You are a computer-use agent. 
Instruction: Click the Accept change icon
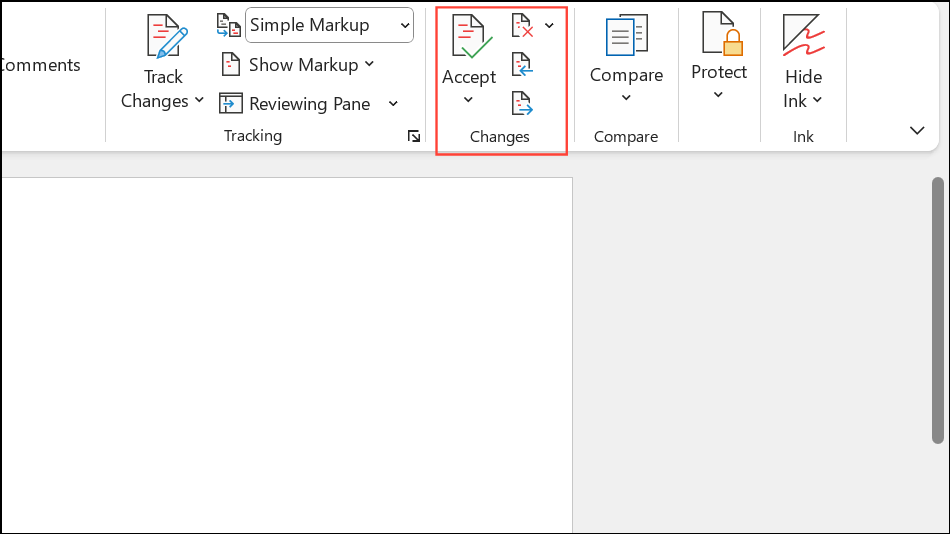468,36
